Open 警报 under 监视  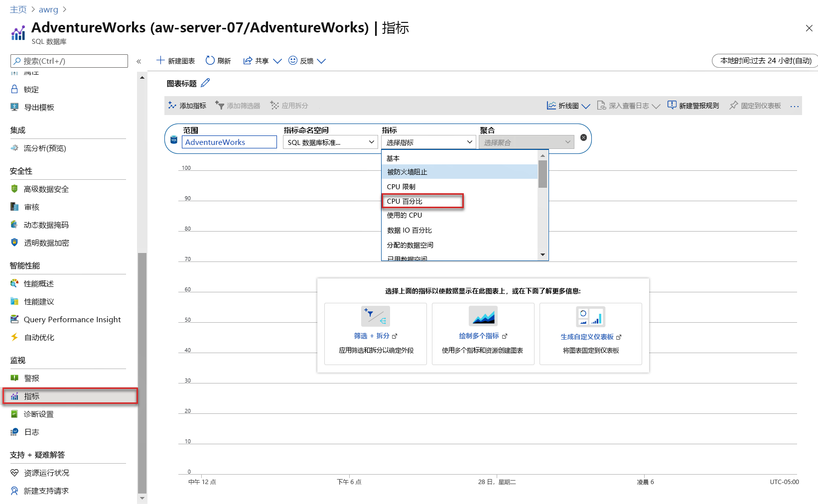tap(31, 378)
